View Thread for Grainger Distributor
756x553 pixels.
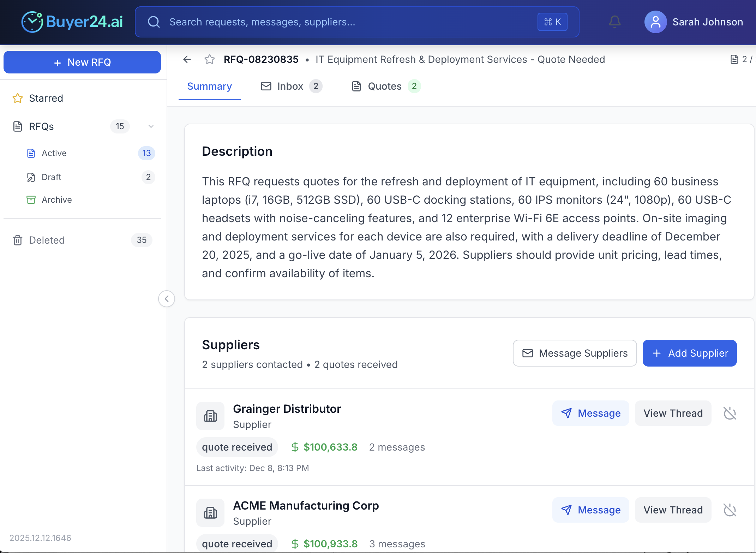point(673,413)
